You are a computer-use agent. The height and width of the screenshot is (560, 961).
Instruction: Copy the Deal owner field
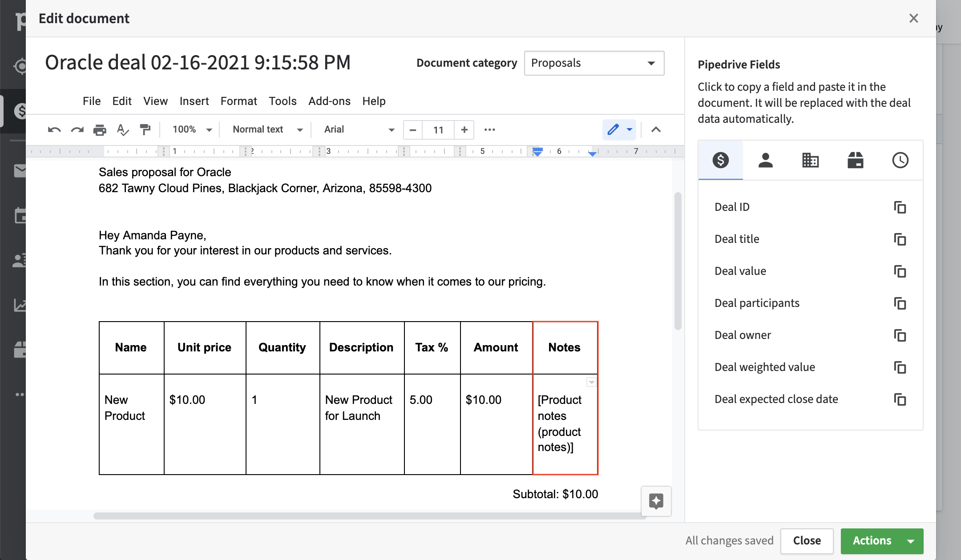tap(900, 335)
